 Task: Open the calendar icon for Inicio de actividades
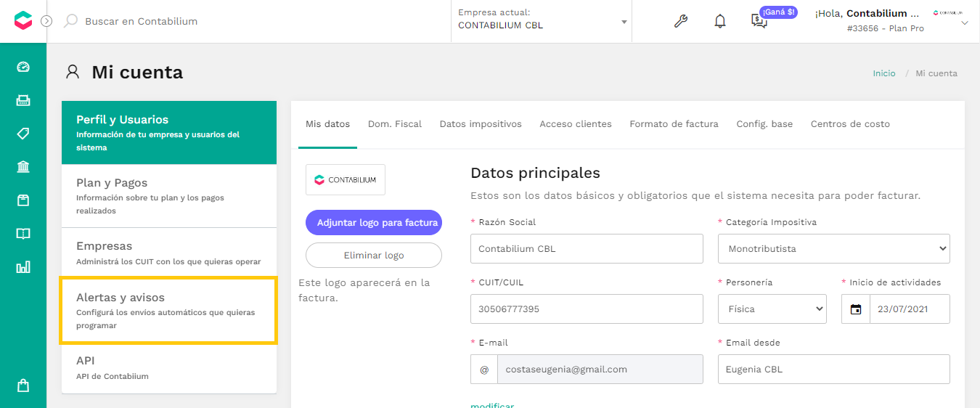coord(856,309)
